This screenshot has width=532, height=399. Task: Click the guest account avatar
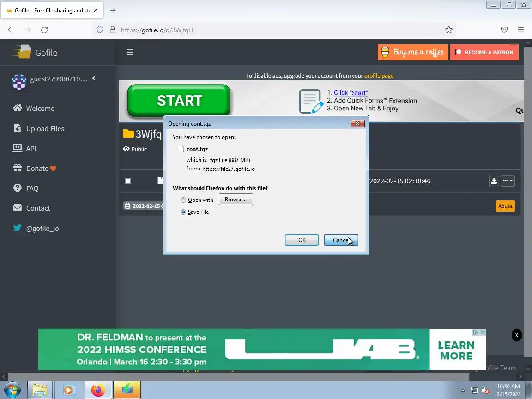(x=19, y=82)
